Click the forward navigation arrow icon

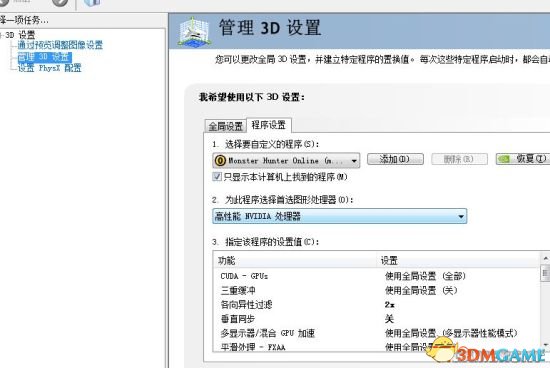[x=60, y=3]
